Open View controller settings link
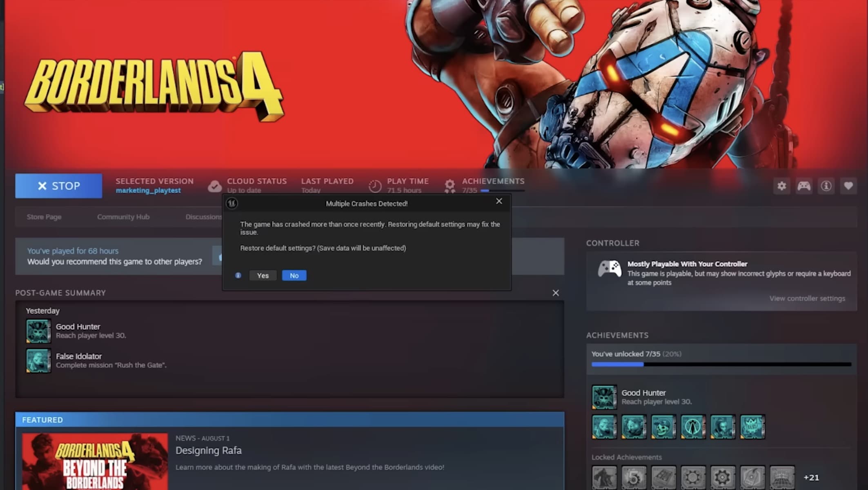Screen dimensions: 868x490 click(x=807, y=298)
